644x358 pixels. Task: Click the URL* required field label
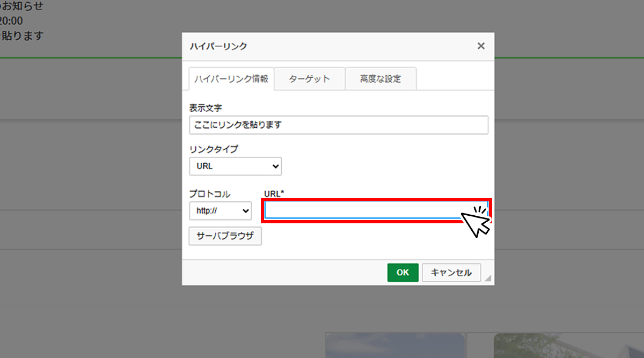tap(274, 193)
